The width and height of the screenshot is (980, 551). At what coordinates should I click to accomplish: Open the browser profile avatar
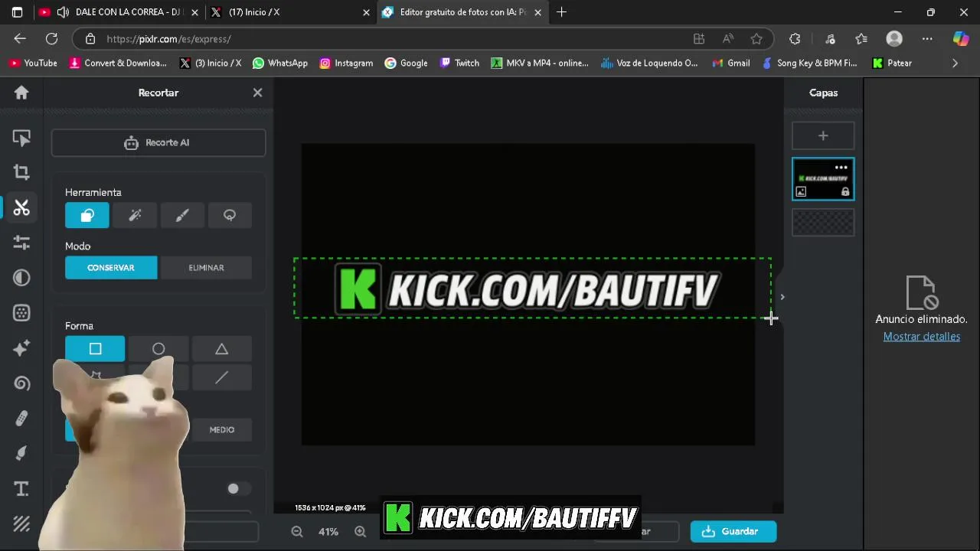coord(894,39)
